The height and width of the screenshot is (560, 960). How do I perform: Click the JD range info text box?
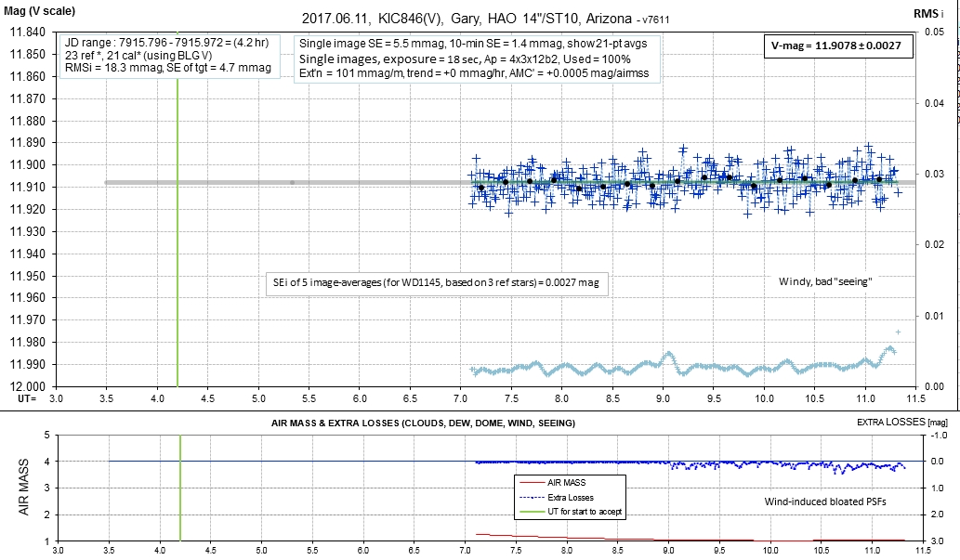click(x=170, y=58)
